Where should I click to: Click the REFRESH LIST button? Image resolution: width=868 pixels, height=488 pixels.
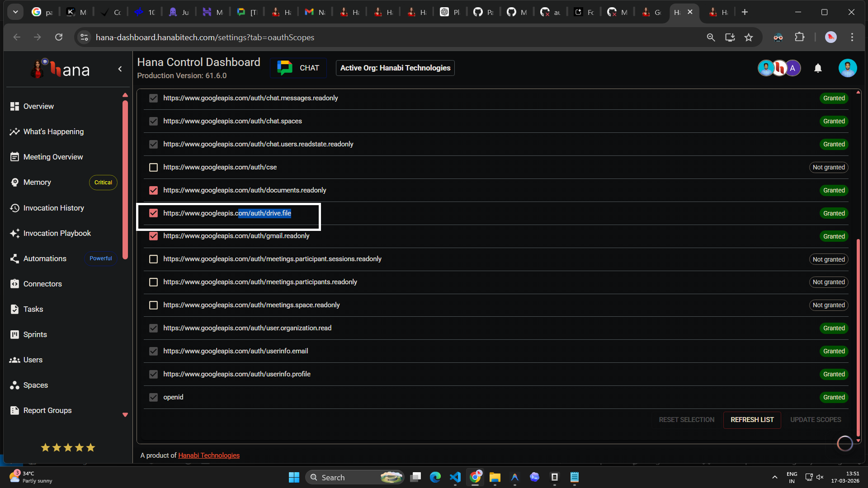(x=752, y=419)
